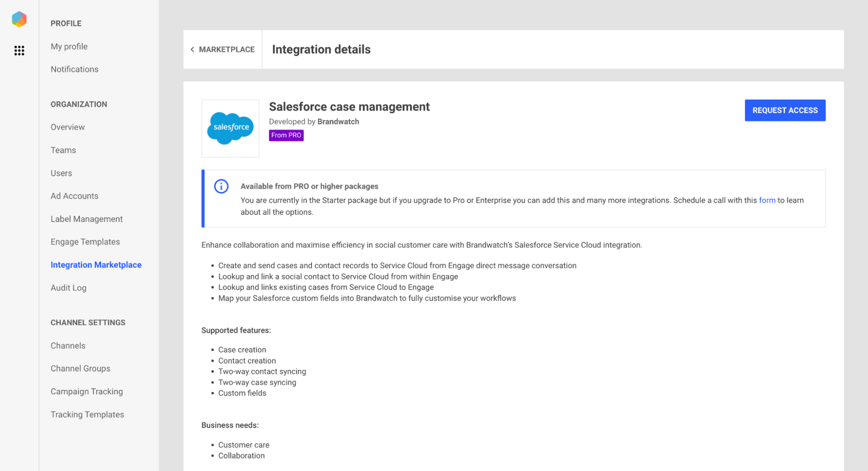
Task: Click the Case creation list item
Action: (242, 350)
